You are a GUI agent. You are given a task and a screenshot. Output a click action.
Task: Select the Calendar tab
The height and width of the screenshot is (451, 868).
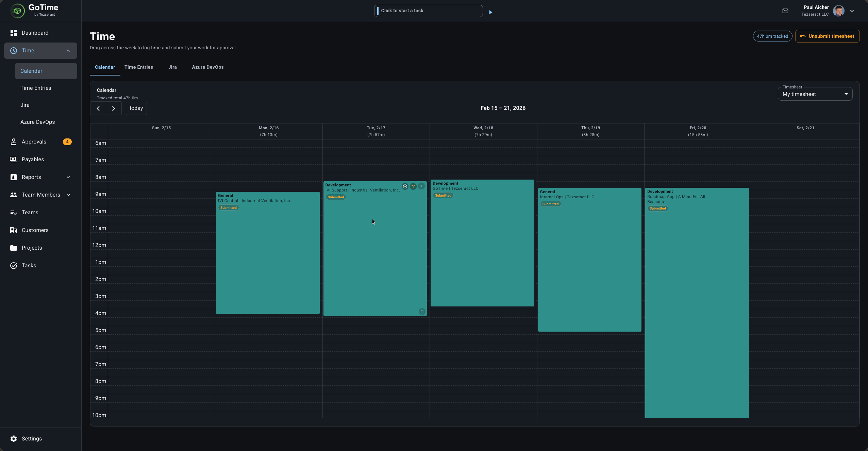point(105,67)
